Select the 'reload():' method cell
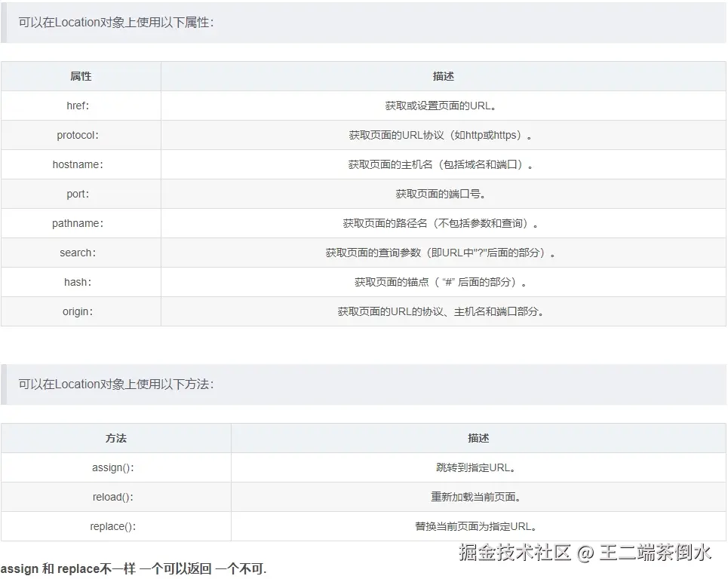The image size is (728, 579). point(116,497)
